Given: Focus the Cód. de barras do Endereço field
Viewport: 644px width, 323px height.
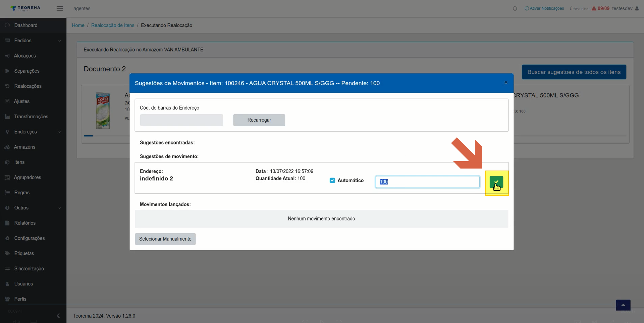Looking at the screenshot, I should [x=181, y=120].
